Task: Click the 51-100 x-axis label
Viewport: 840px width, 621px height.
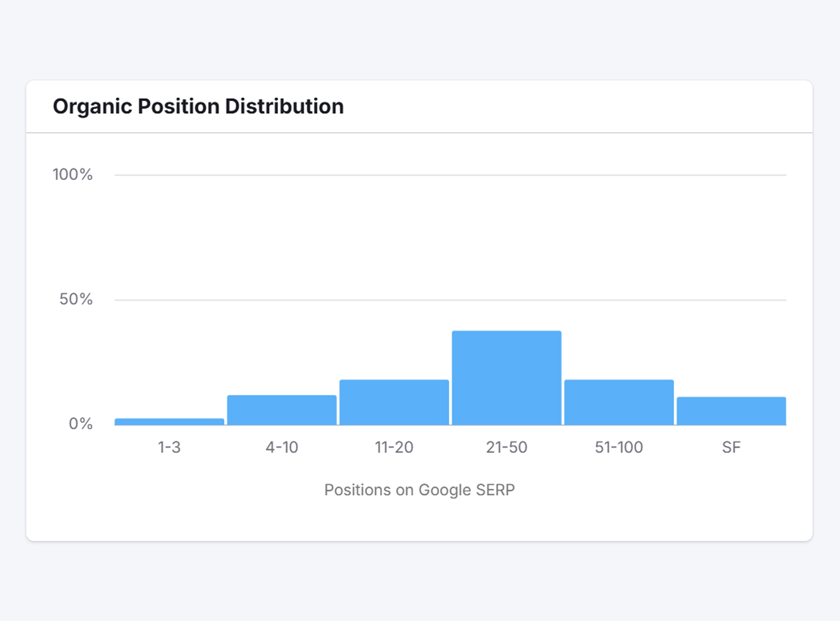Action: (619, 448)
